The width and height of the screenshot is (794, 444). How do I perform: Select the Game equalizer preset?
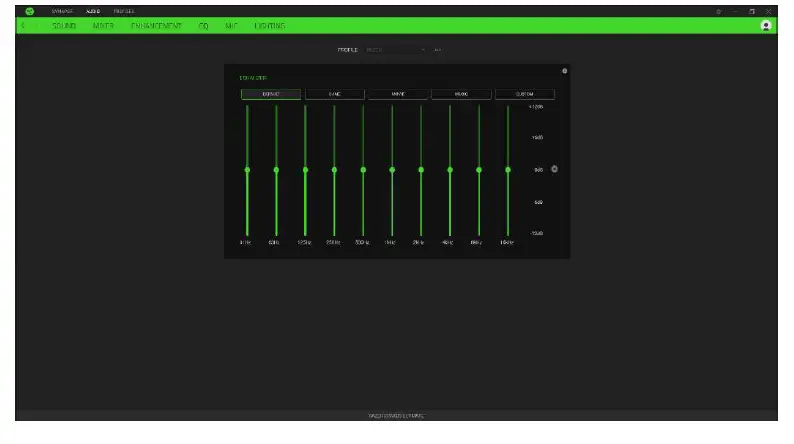point(335,94)
